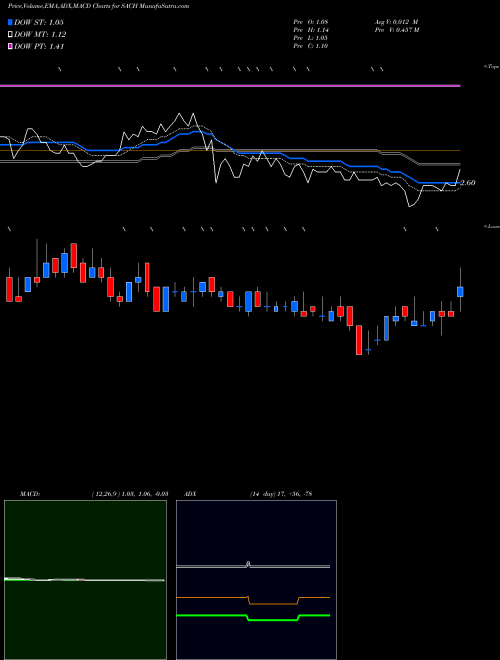Image resolution: width=500 pixels, height=660 pixels.
Task: Click the Tops marker label at right edge
Action: click(x=492, y=67)
